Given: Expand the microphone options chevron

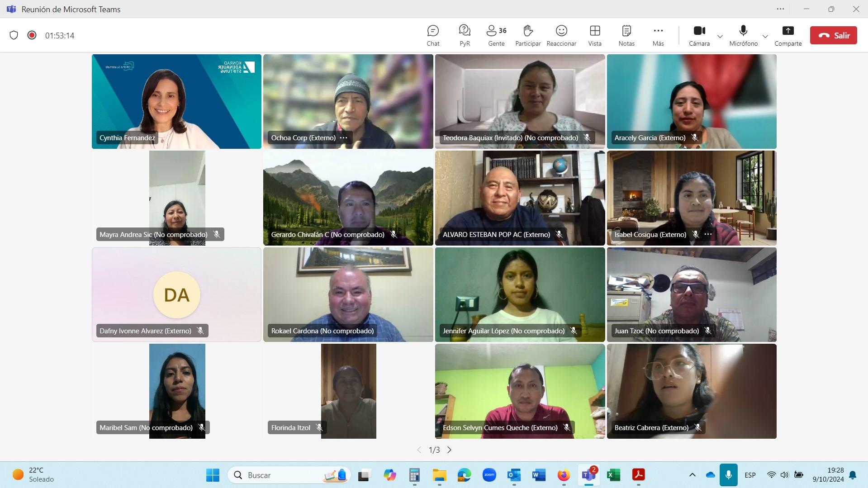Looking at the screenshot, I should 765,36.
